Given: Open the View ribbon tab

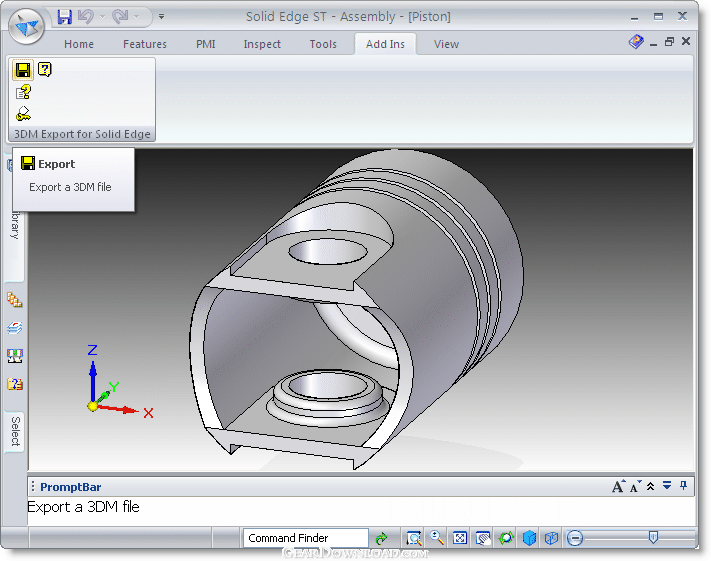Looking at the screenshot, I should 446,44.
